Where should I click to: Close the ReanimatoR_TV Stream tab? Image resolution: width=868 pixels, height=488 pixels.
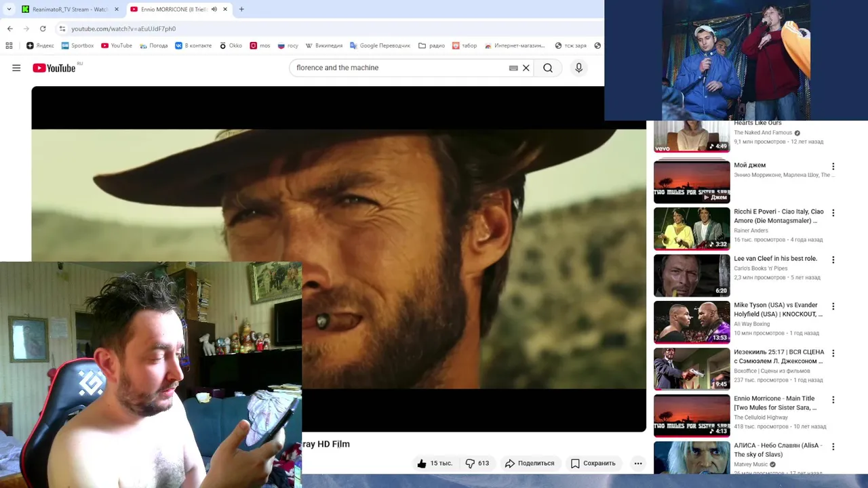click(x=116, y=9)
